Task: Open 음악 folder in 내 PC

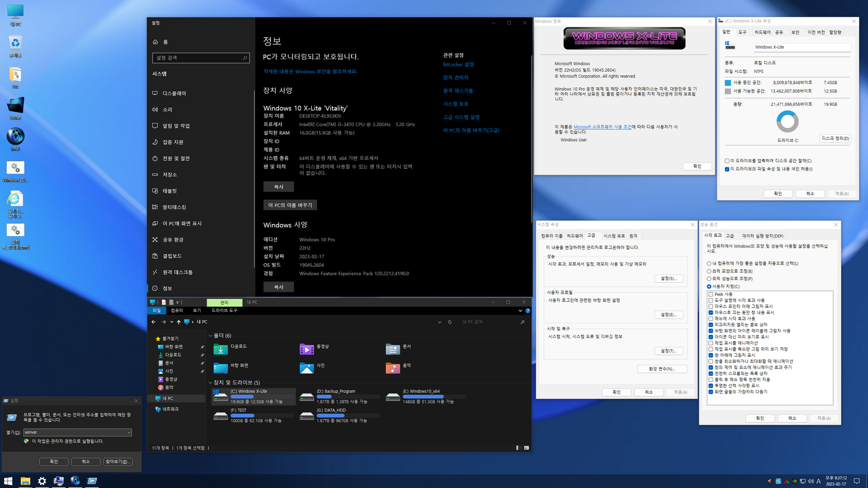Action: tap(399, 368)
